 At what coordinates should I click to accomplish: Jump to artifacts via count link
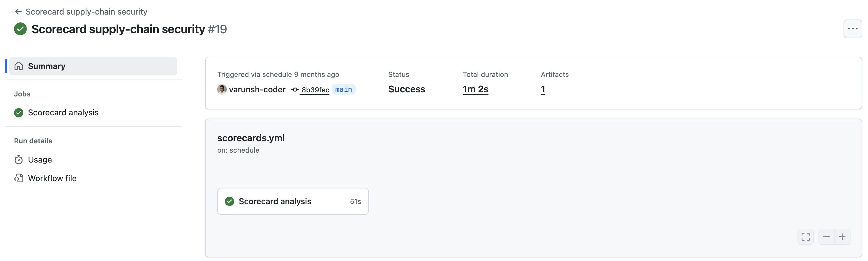pos(542,89)
